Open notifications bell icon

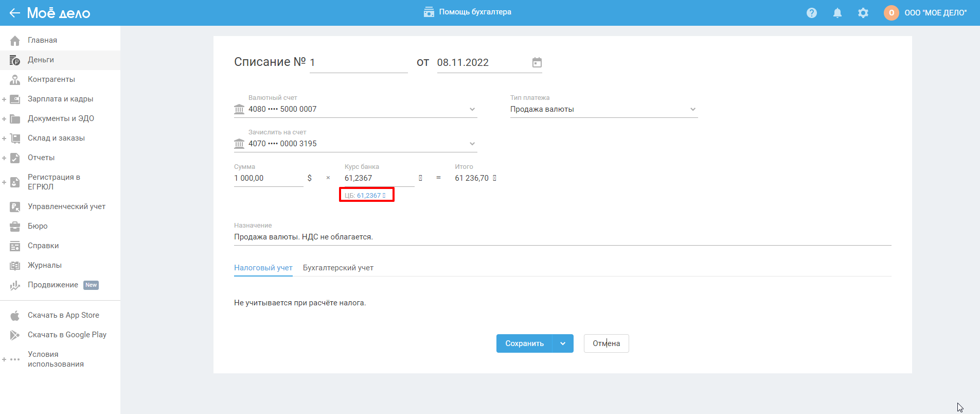coord(838,13)
